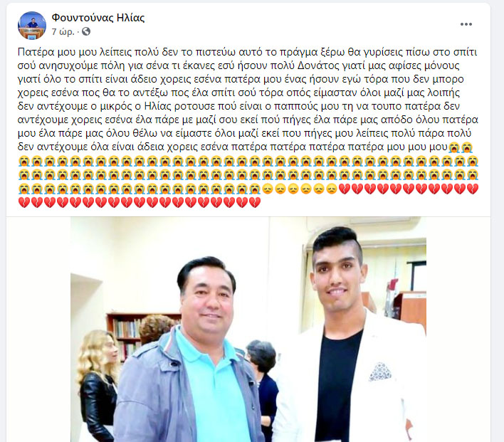Click the first crying emoji after 'μου μου μου'
504x442 pixels.
coord(454,147)
